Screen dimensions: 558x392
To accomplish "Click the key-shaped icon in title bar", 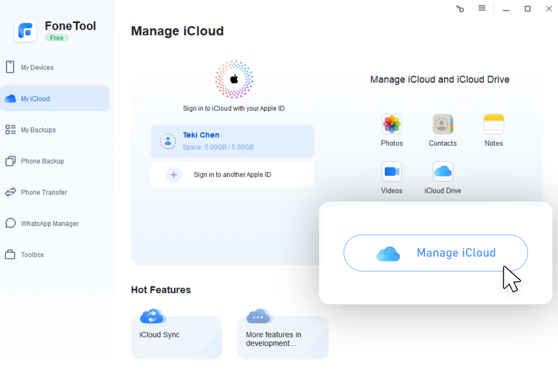I will pyautogui.click(x=460, y=9).
